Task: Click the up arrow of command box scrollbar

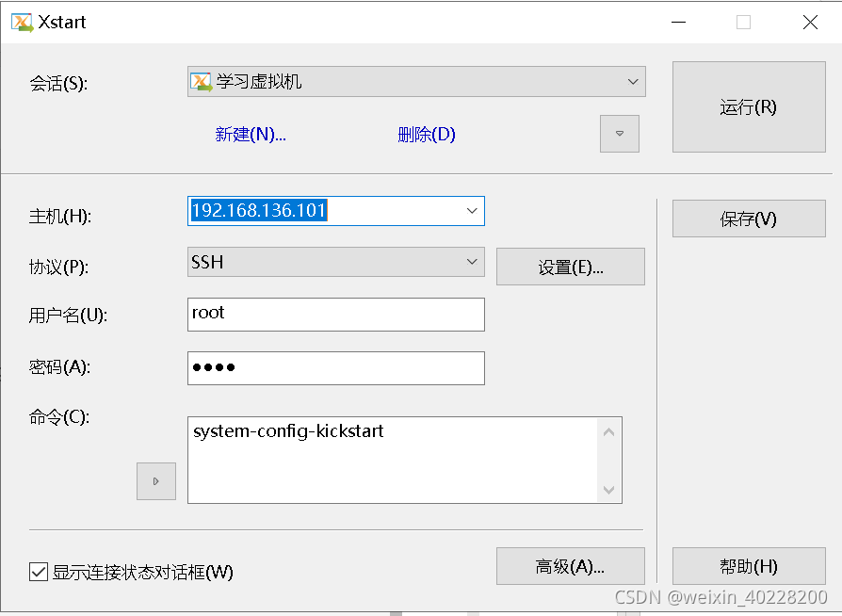Action: tap(609, 431)
